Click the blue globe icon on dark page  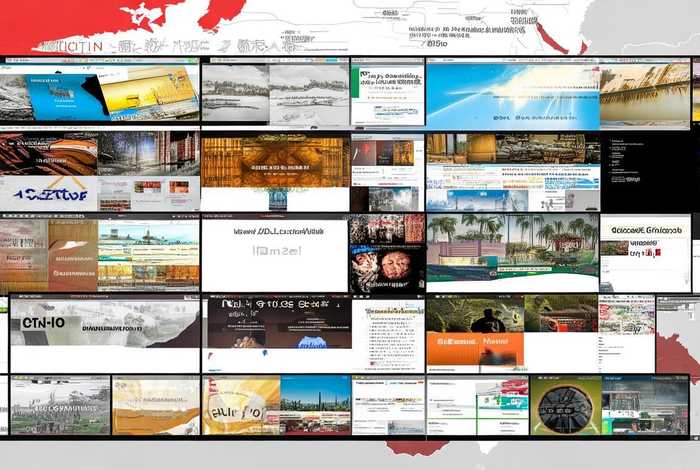pyautogui.click(x=312, y=341)
